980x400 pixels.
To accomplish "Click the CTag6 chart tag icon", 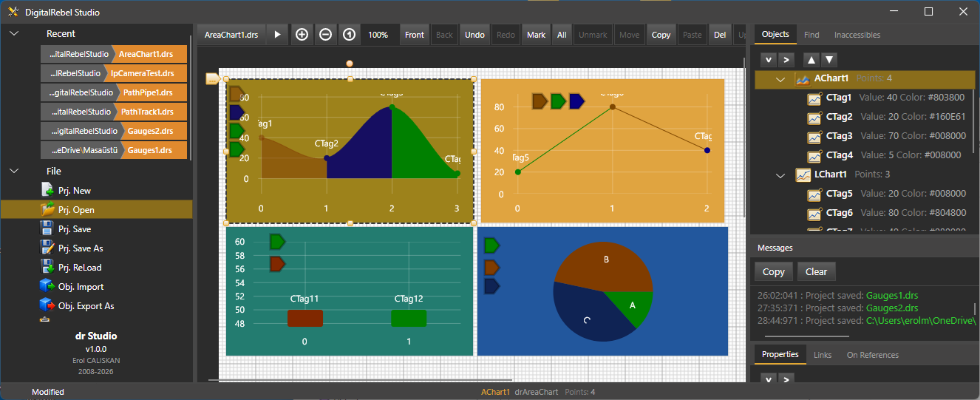I will click(x=814, y=214).
